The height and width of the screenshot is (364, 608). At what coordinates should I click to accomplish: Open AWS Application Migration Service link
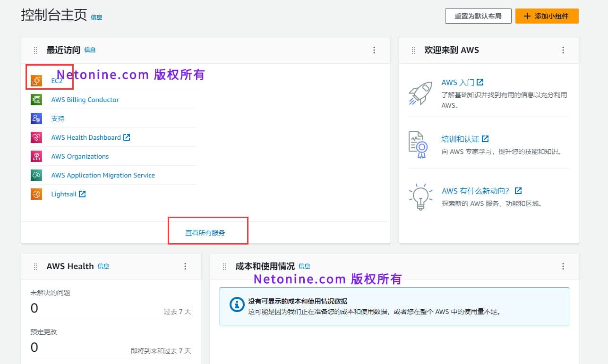pyautogui.click(x=103, y=175)
